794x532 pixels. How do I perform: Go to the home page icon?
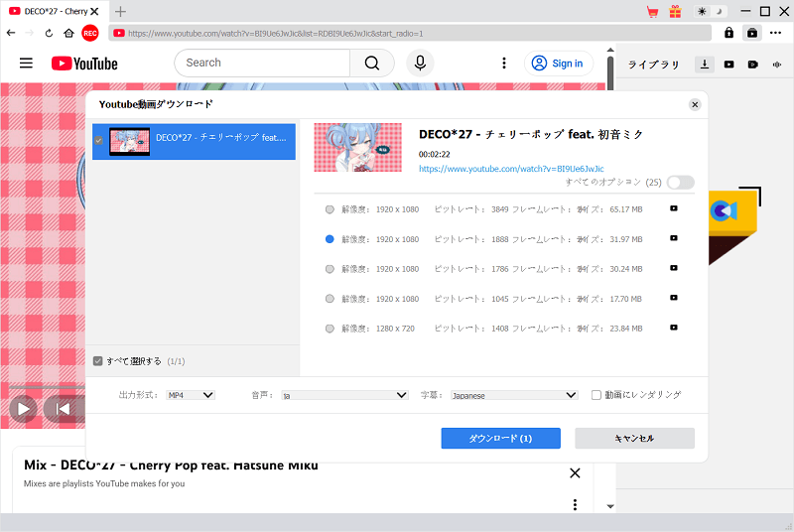click(68, 33)
